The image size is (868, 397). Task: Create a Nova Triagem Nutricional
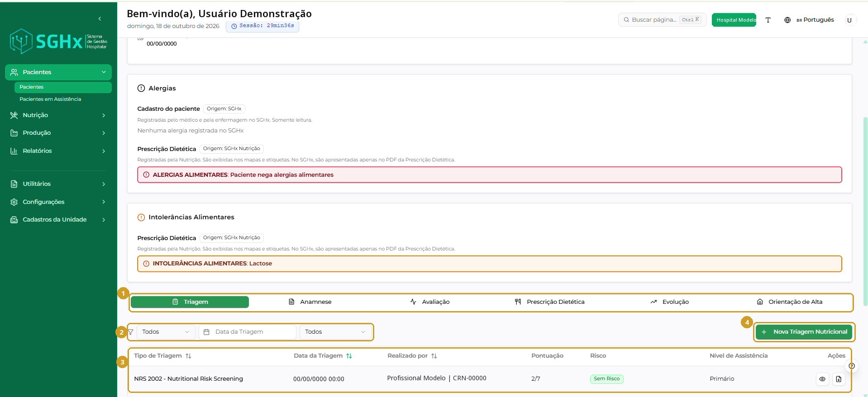[x=804, y=332]
